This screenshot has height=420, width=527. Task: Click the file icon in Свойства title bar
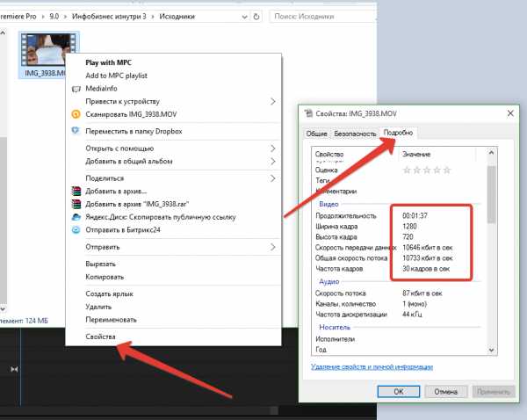[x=308, y=113]
